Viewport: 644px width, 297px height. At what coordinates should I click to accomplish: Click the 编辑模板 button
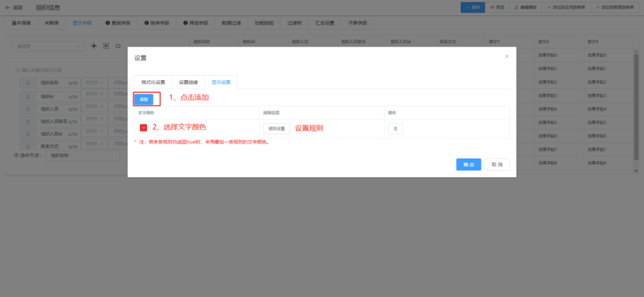coord(526,7)
